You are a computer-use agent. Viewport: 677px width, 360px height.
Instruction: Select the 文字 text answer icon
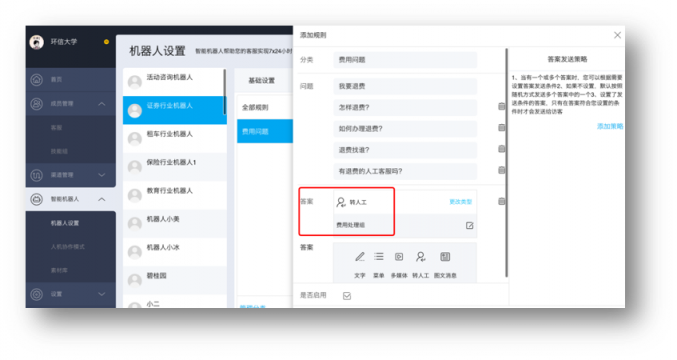(360, 257)
